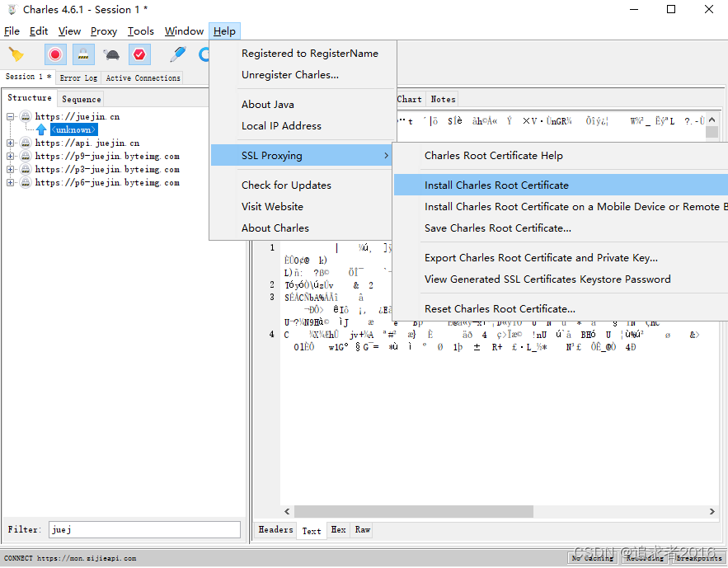Select the p9-juejin host globe icon
728x568 pixels.
tap(26, 156)
